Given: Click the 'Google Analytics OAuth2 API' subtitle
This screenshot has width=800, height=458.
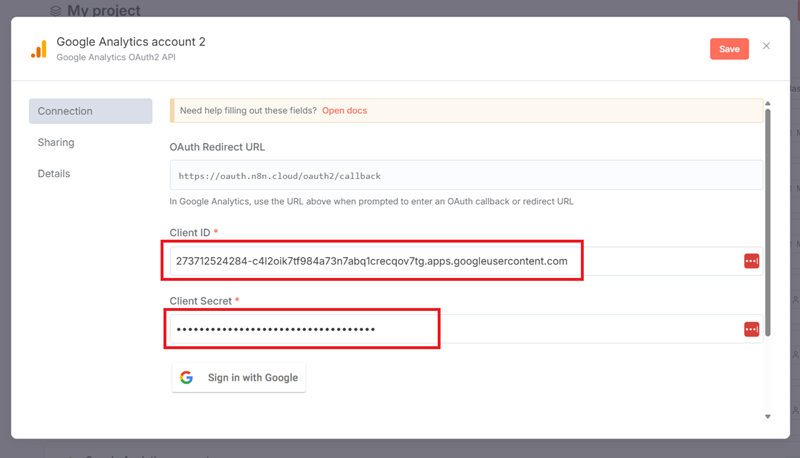Looking at the screenshot, I should (x=116, y=57).
